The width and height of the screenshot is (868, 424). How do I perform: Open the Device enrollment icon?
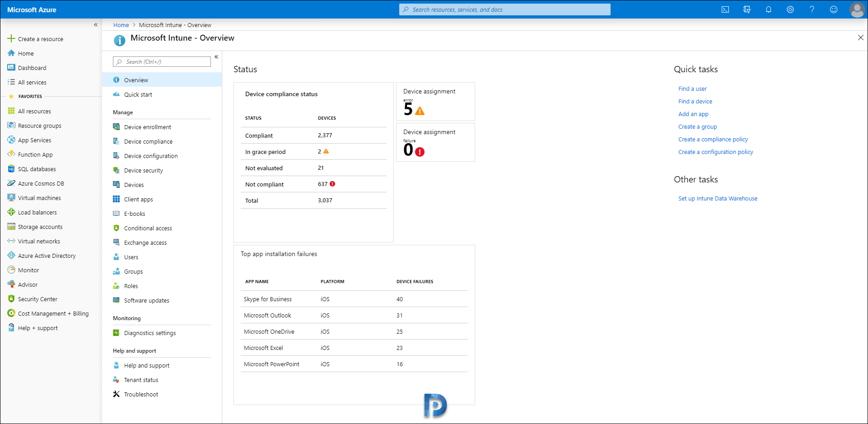(116, 127)
